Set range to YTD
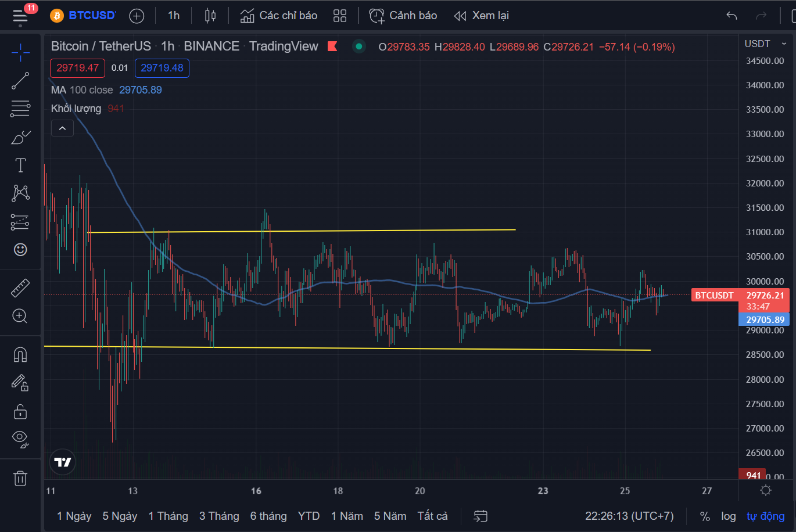The image size is (796, 532). click(309, 516)
